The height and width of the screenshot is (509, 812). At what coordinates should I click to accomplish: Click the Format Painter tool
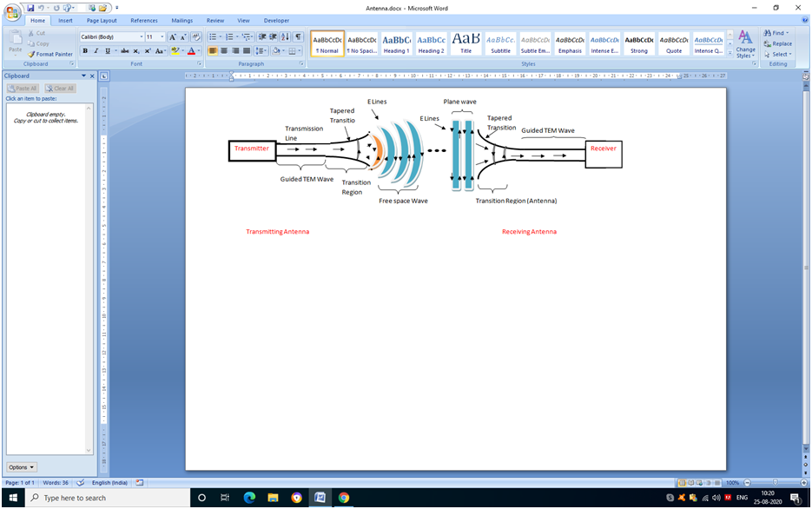tap(50, 54)
